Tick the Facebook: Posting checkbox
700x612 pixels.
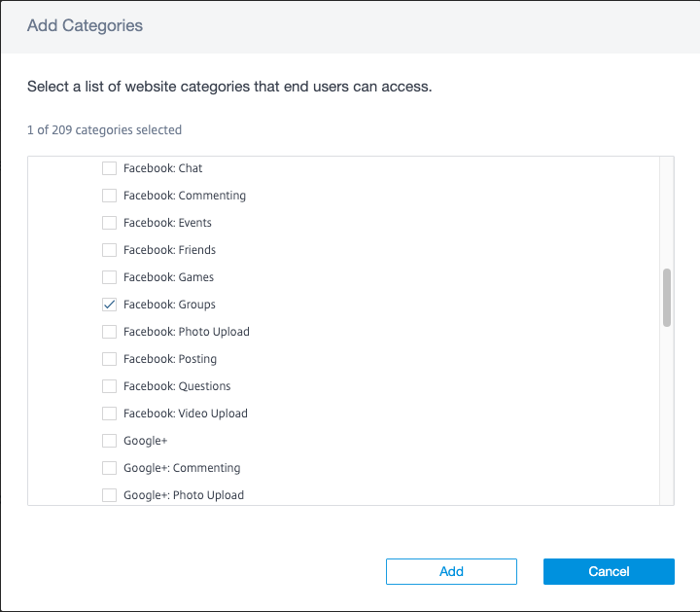109,359
